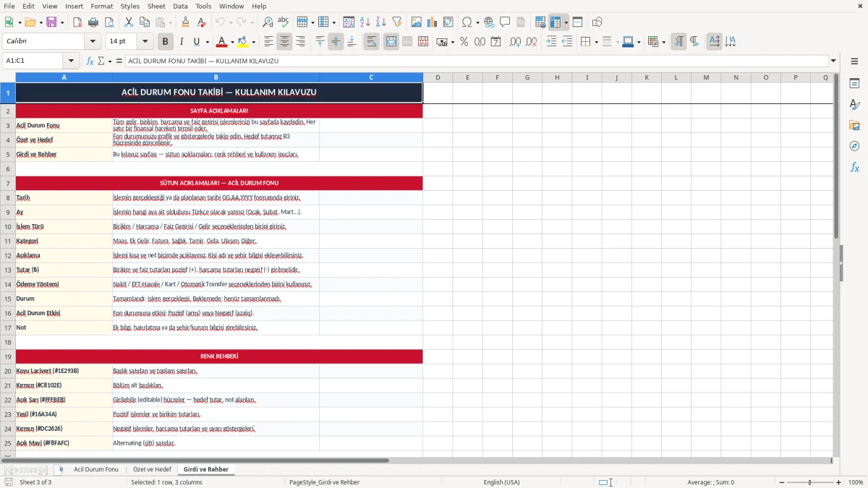The image size is (868, 488).
Task: Toggle Wrap Text
Action: [x=372, y=42]
